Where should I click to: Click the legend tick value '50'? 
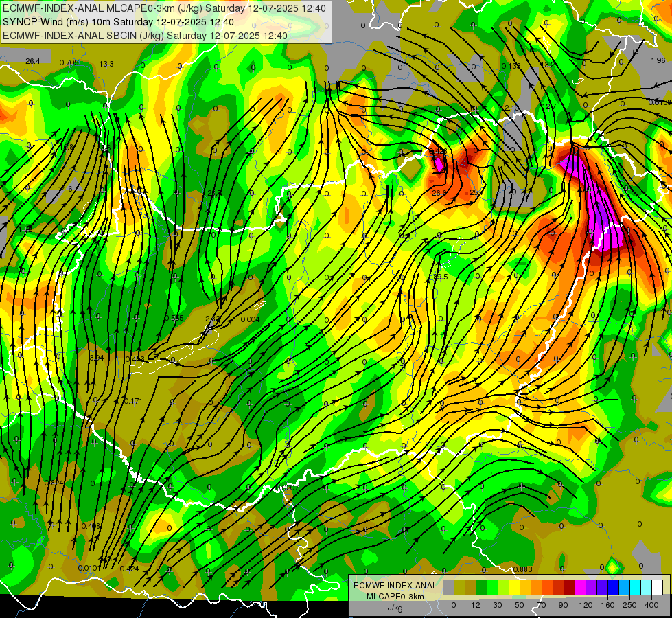520,605
